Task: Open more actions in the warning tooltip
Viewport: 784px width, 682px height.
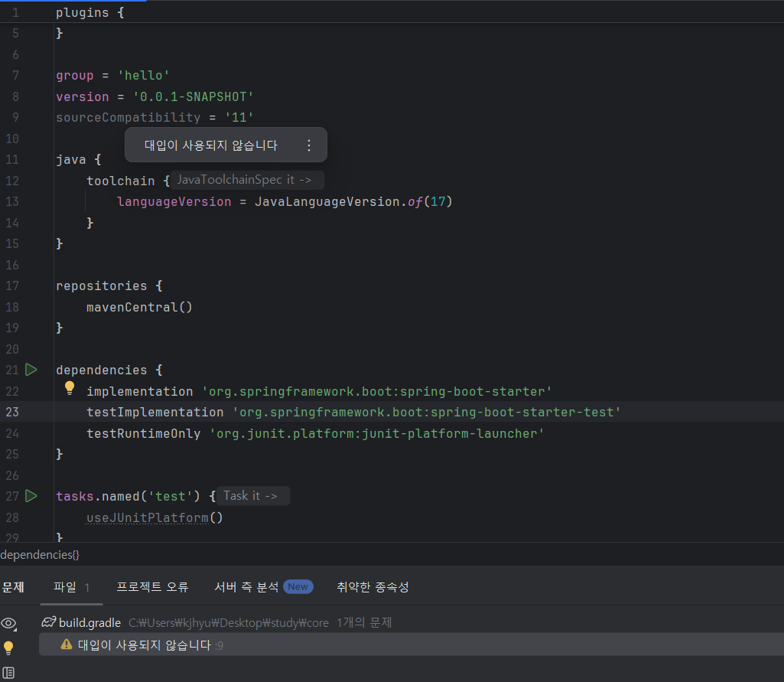Action: coord(309,145)
